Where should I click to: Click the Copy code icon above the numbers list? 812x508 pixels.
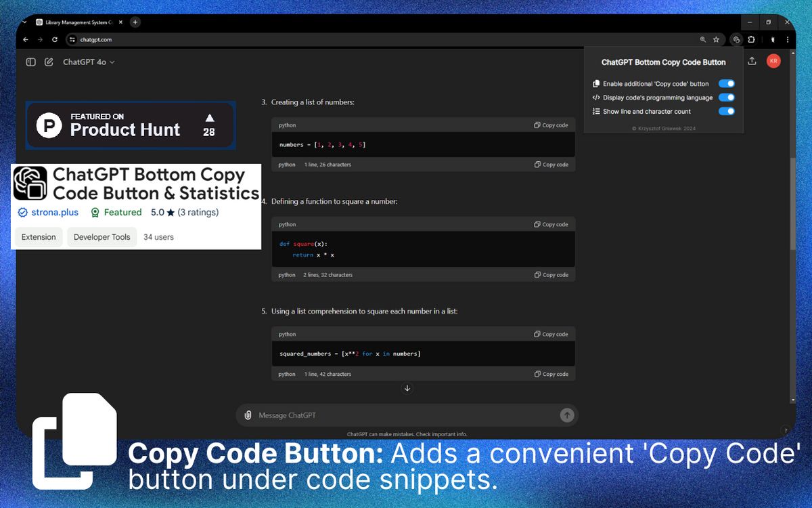(x=551, y=125)
